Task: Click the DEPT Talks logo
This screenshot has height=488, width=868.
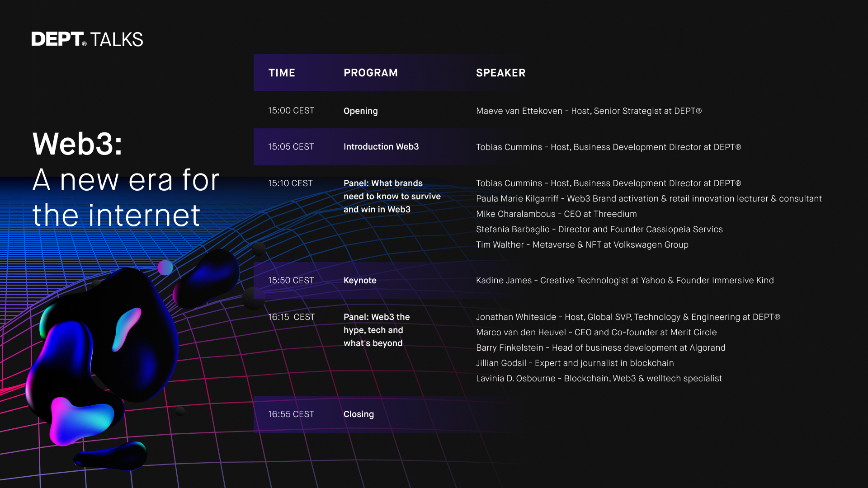Action: click(87, 39)
